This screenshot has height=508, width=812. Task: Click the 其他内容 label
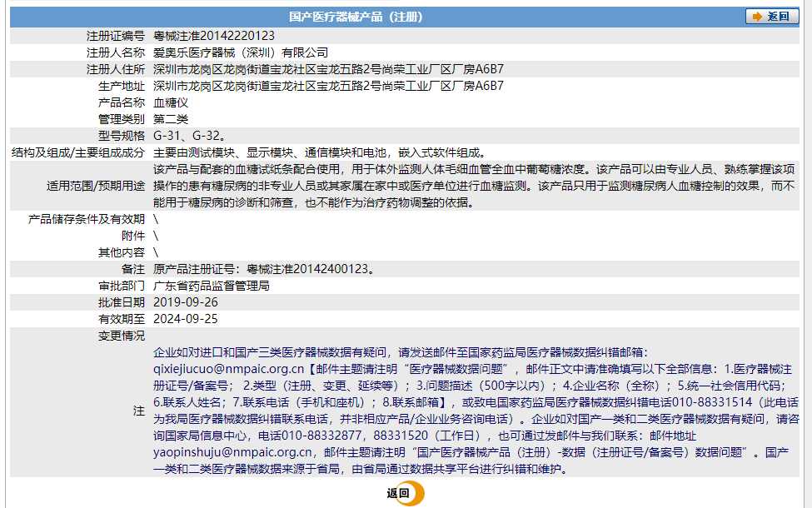(x=122, y=252)
